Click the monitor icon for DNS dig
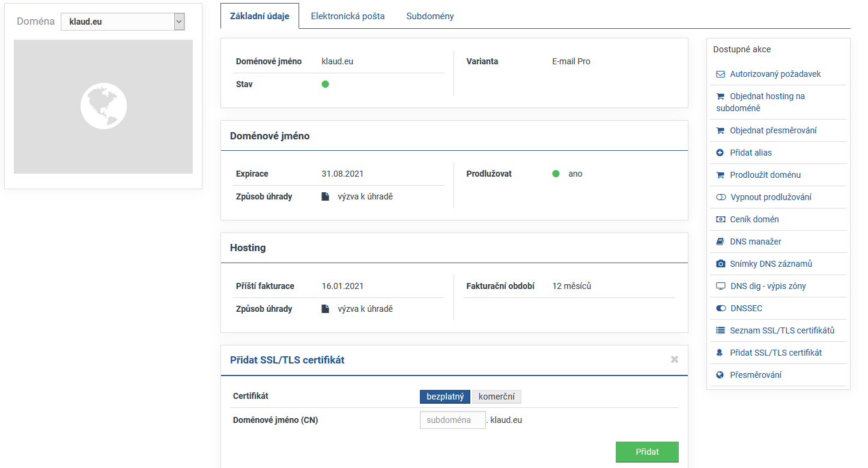The image size is (868, 468). (720, 287)
